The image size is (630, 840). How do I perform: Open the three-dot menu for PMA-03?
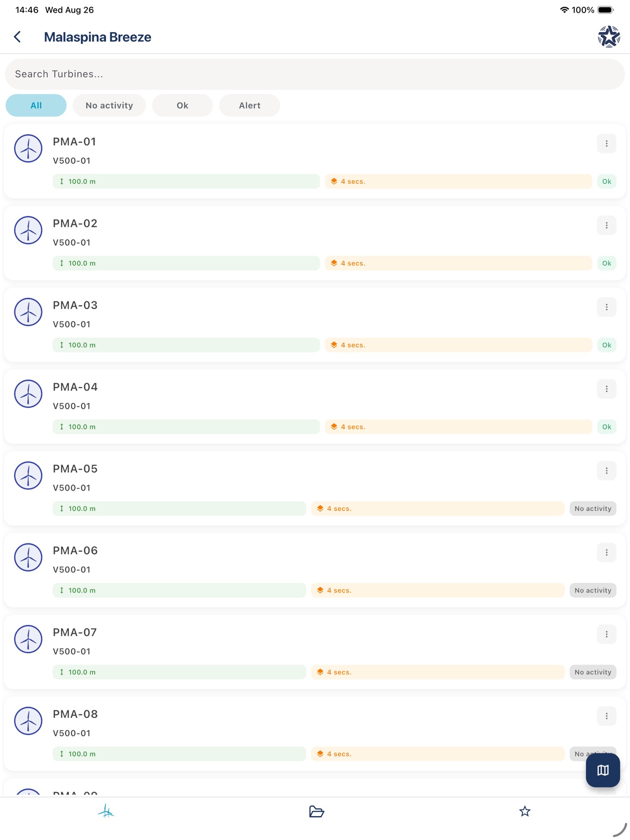(x=607, y=307)
